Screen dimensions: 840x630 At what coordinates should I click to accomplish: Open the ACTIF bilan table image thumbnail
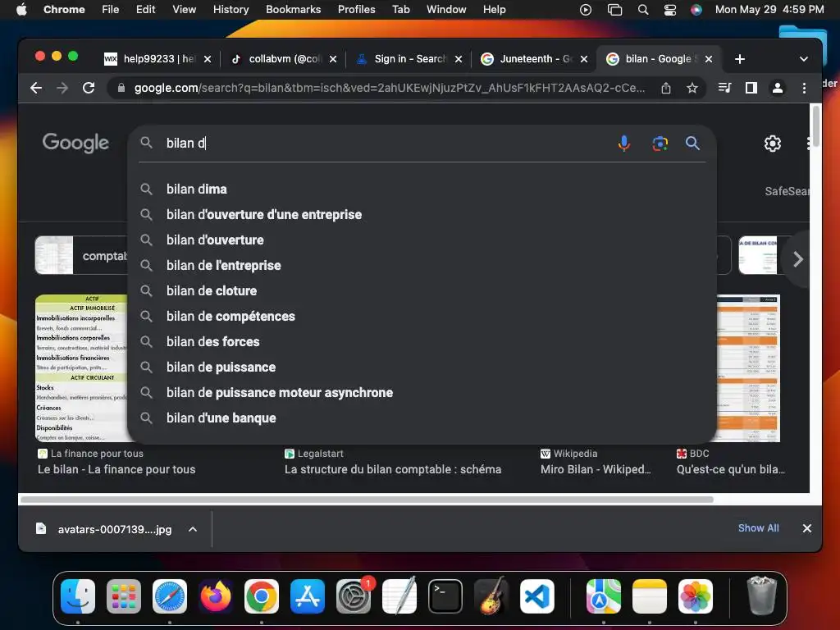point(81,368)
